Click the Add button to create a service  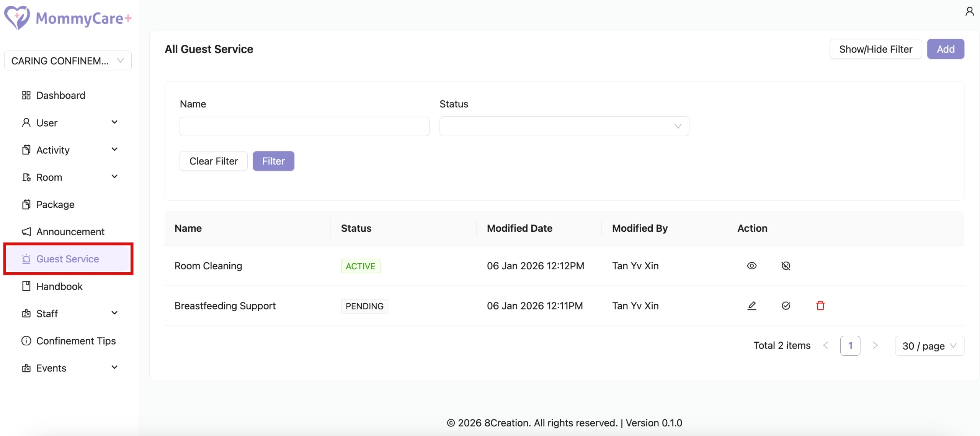946,49
